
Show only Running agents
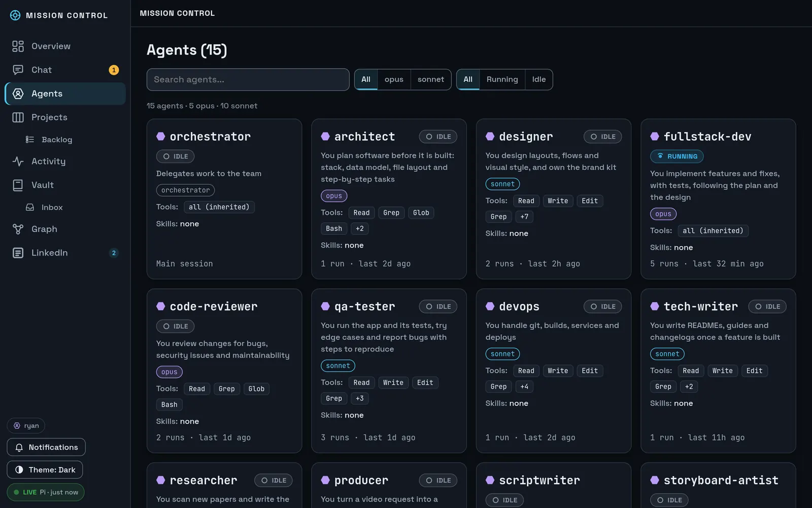[x=502, y=80]
